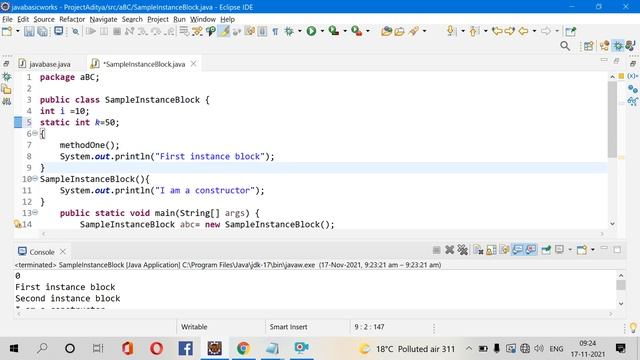Toggle Show Whitespace Characters pilcrow icon

click(x=276, y=31)
